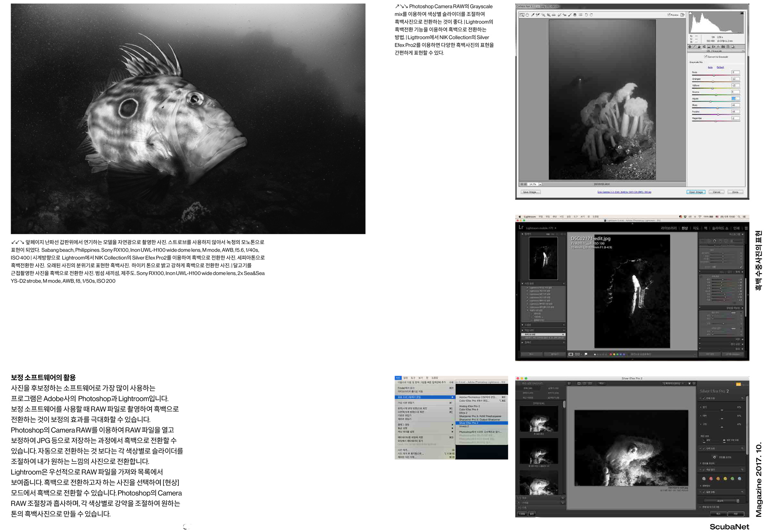Select the Zoom tool in Camera Raw
This screenshot has width=764, height=532.
pos(522,15)
